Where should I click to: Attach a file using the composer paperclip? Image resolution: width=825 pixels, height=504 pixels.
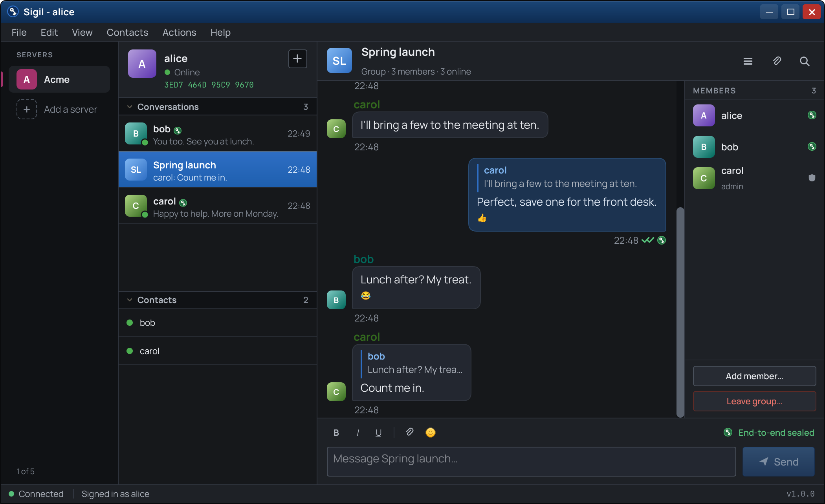[409, 432]
